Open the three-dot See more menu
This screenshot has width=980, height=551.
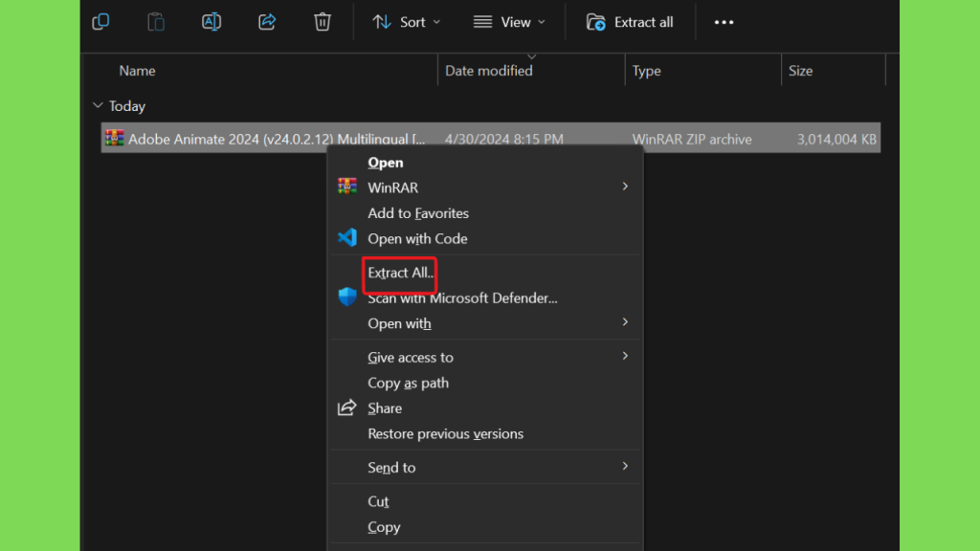pos(724,23)
